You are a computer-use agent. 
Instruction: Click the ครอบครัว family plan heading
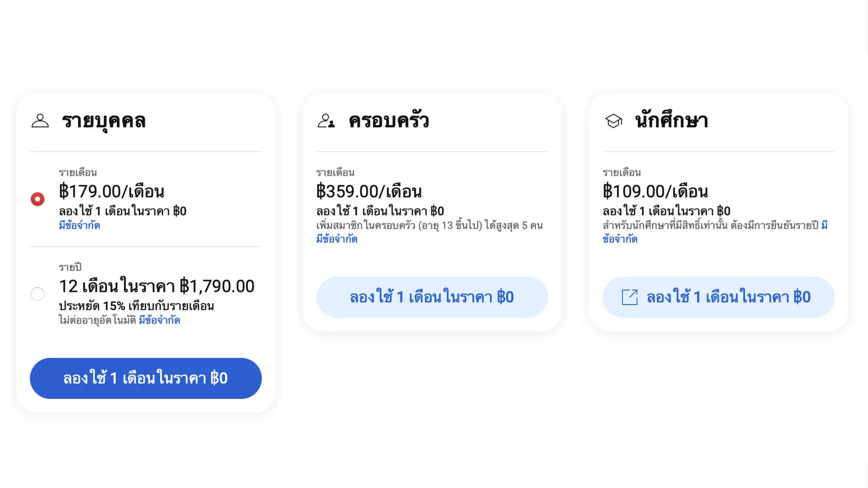(389, 121)
